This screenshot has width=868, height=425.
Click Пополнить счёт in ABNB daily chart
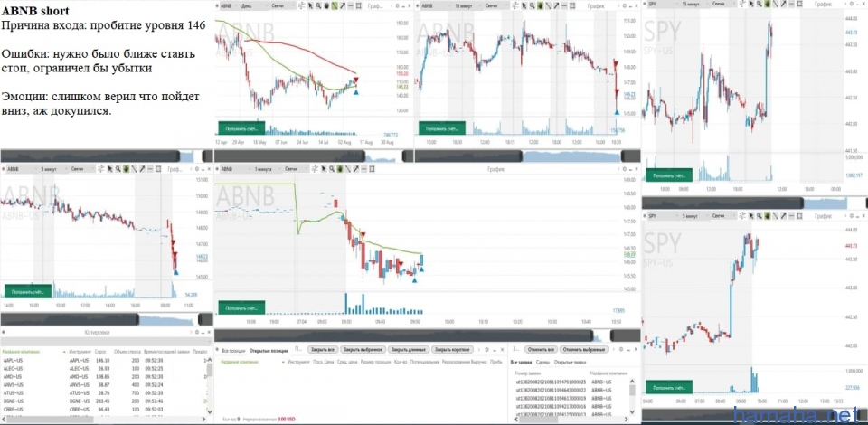click(x=241, y=127)
